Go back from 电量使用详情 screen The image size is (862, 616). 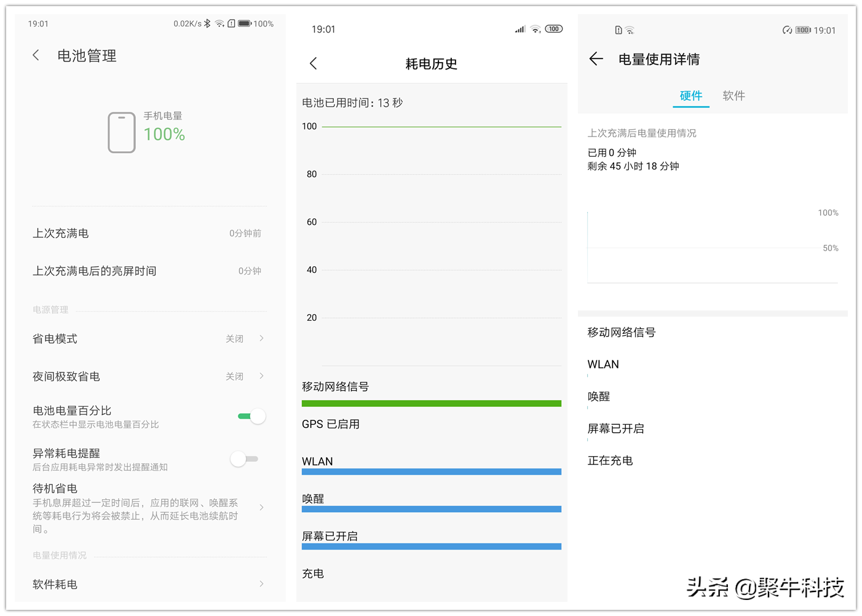point(596,59)
